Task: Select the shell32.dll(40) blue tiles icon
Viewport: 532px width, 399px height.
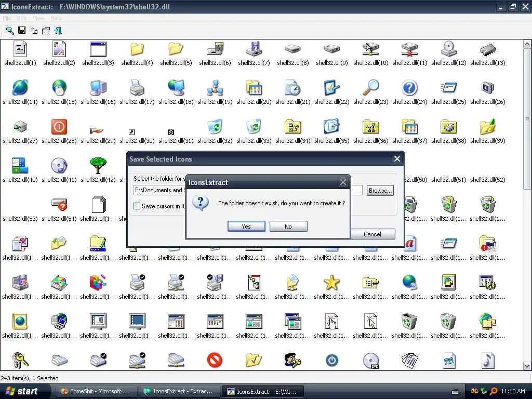Action: pyautogui.click(x=20, y=166)
